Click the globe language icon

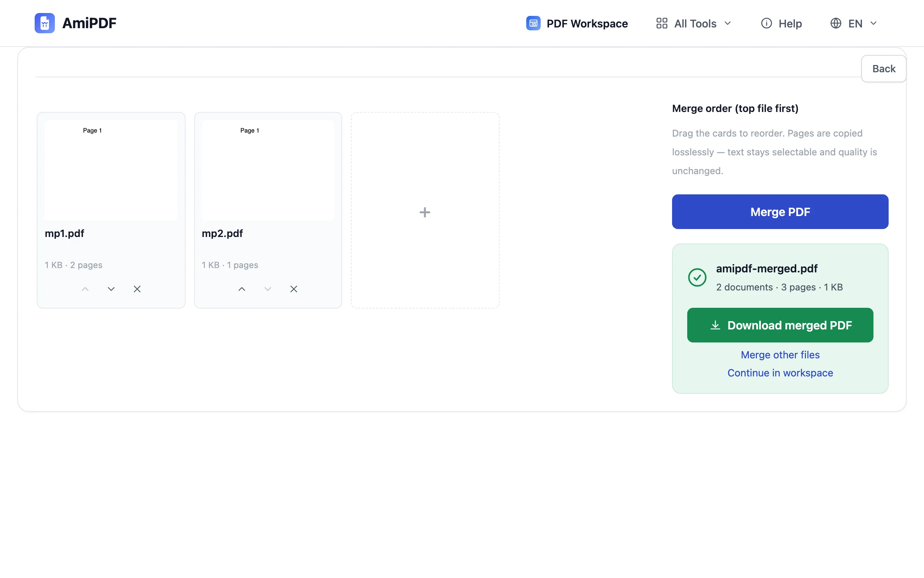point(836,23)
